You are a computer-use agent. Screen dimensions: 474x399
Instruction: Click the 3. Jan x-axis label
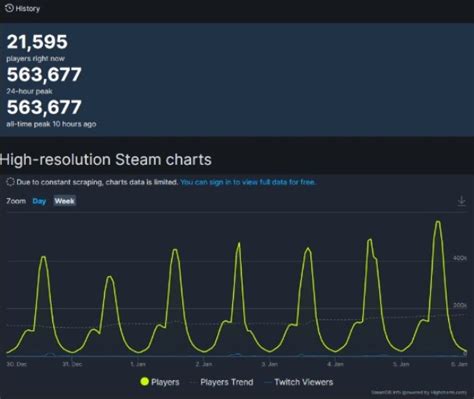(x=269, y=364)
